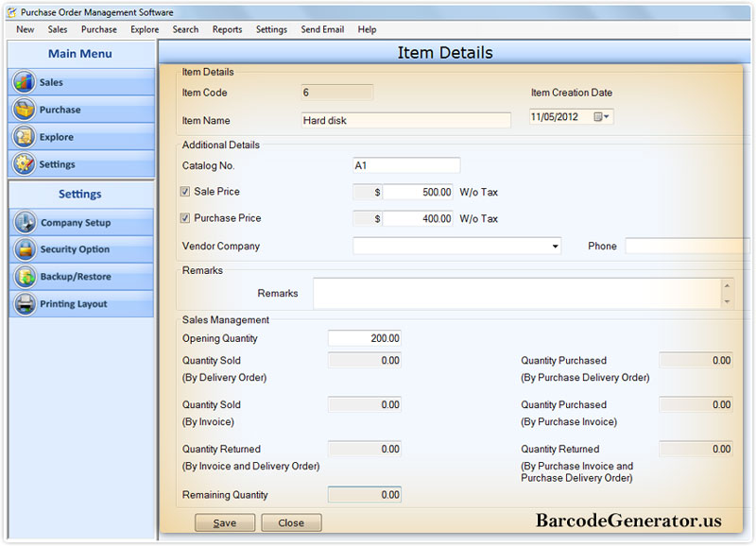This screenshot has height=546, width=756.
Task: Click the Security Option padlock icon
Action: point(26,249)
